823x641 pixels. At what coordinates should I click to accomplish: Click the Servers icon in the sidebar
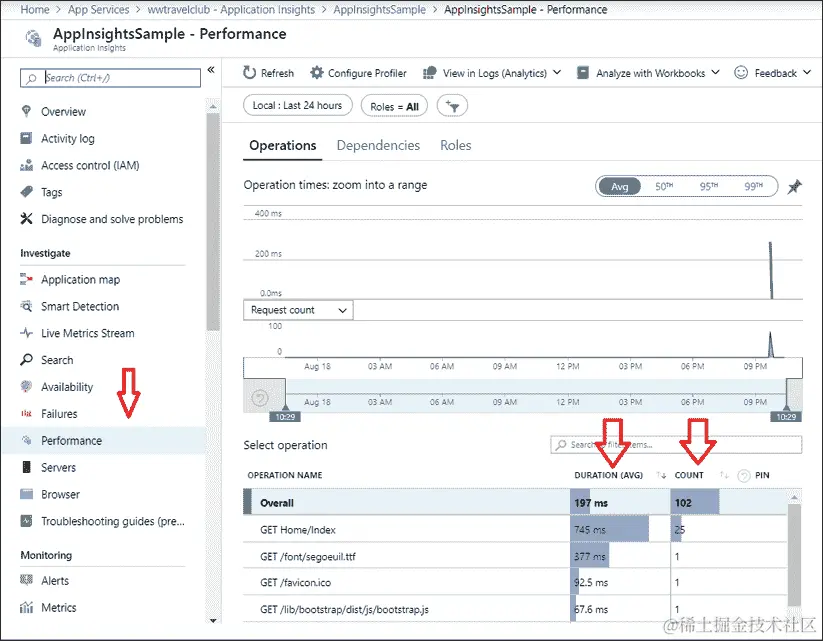[x=26, y=467]
